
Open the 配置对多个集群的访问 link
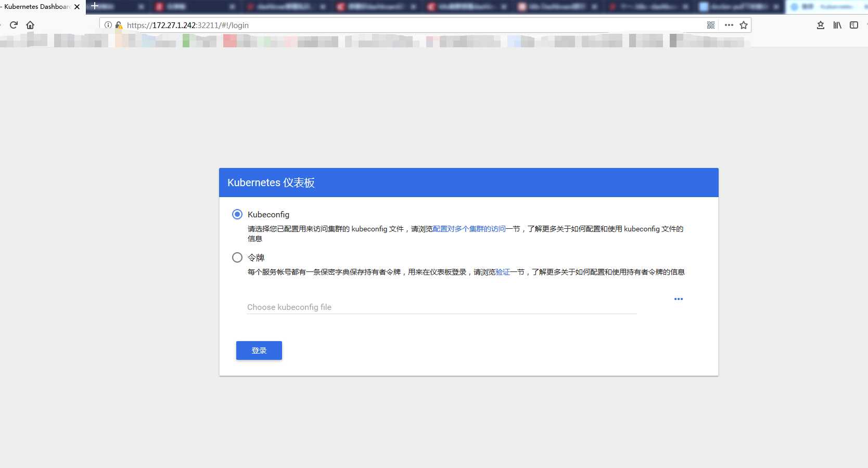(x=469, y=229)
